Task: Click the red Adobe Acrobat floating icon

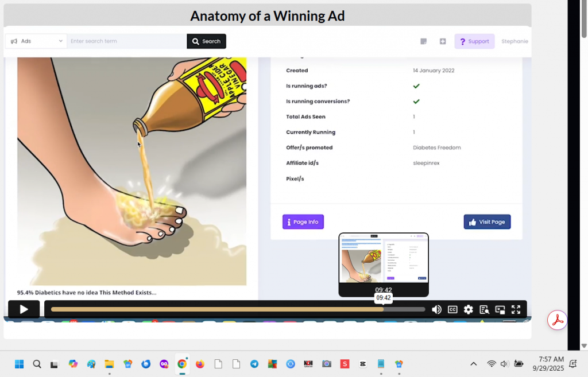Action: pos(557,320)
